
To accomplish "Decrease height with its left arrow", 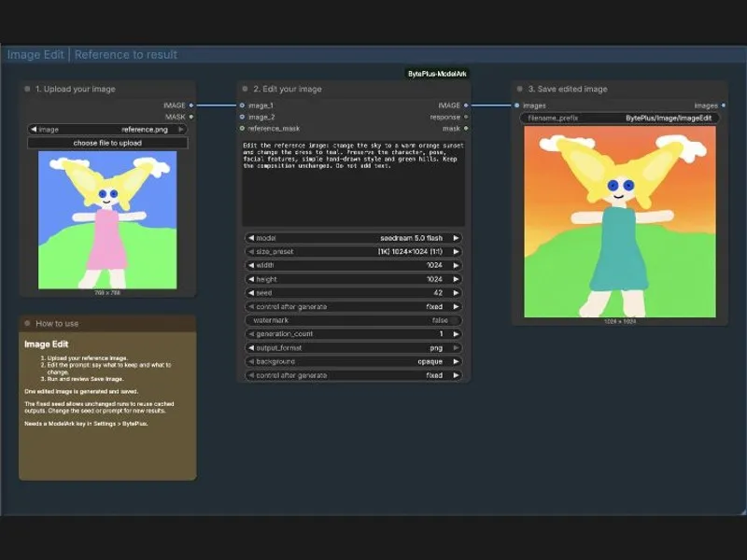I will 251,279.
